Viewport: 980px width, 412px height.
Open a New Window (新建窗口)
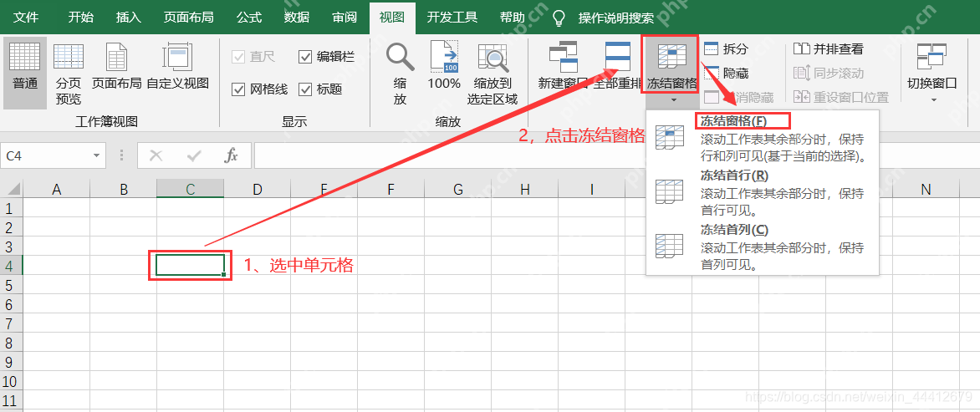tap(563, 65)
